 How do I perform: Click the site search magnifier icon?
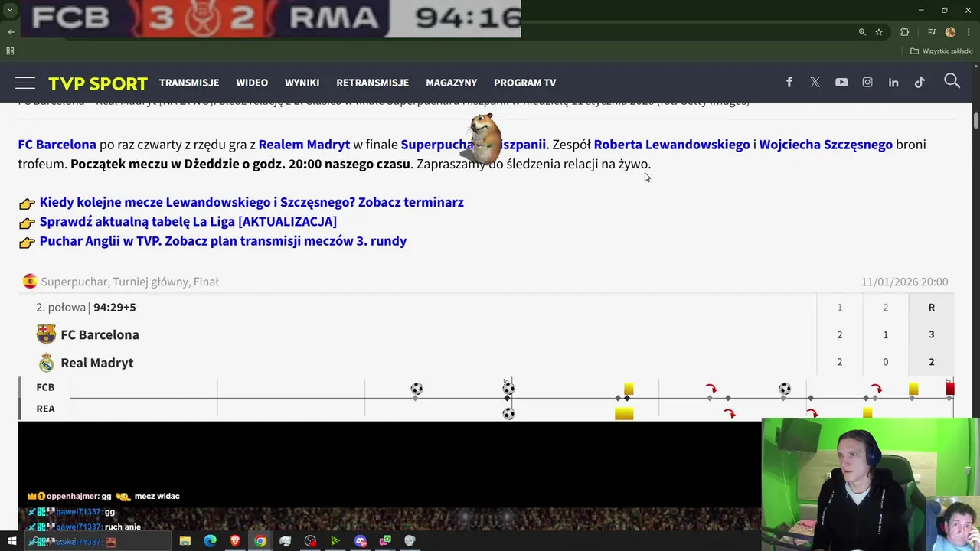(952, 81)
